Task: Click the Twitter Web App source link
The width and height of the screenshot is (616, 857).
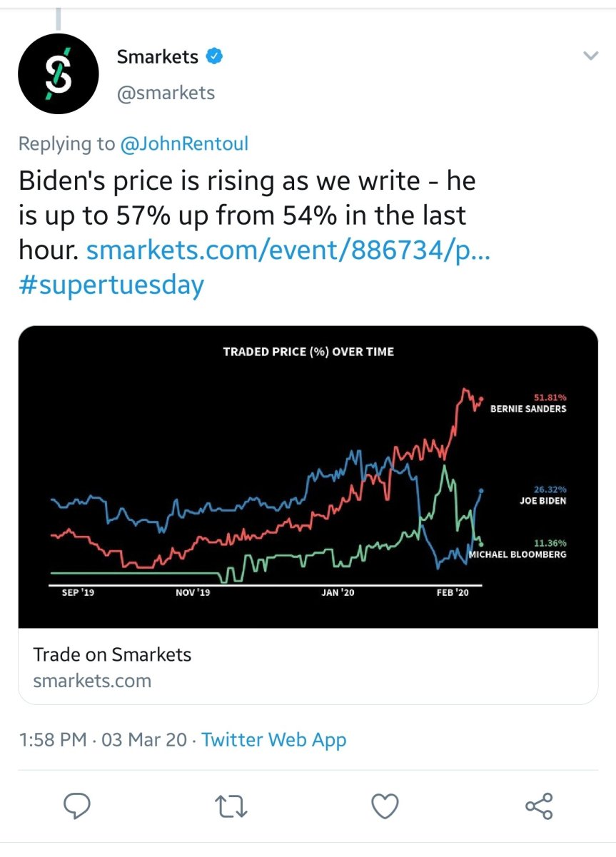Action: [x=273, y=739]
